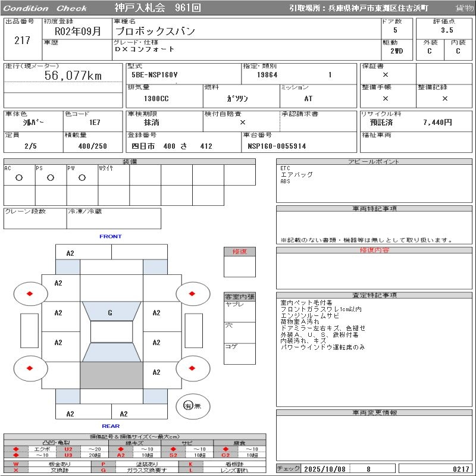Click the gray cargo floor panel

coord(111,375)
